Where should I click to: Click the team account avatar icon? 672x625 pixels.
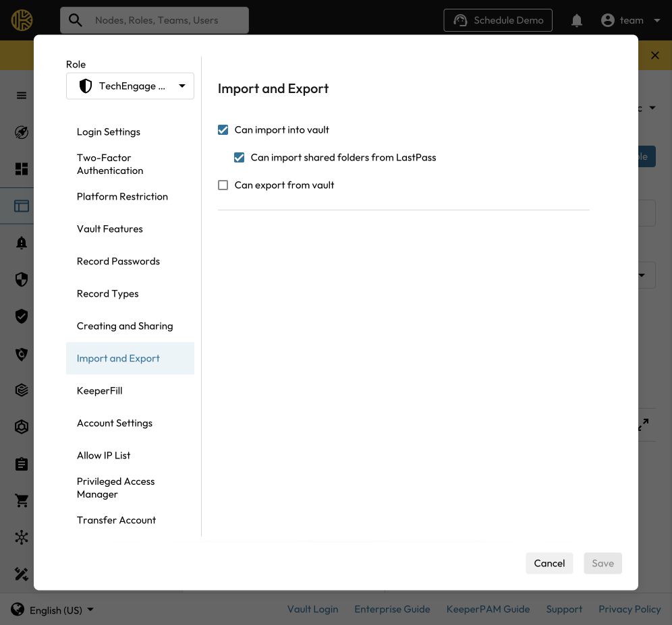pyautogui.click(x=608, y=20)
